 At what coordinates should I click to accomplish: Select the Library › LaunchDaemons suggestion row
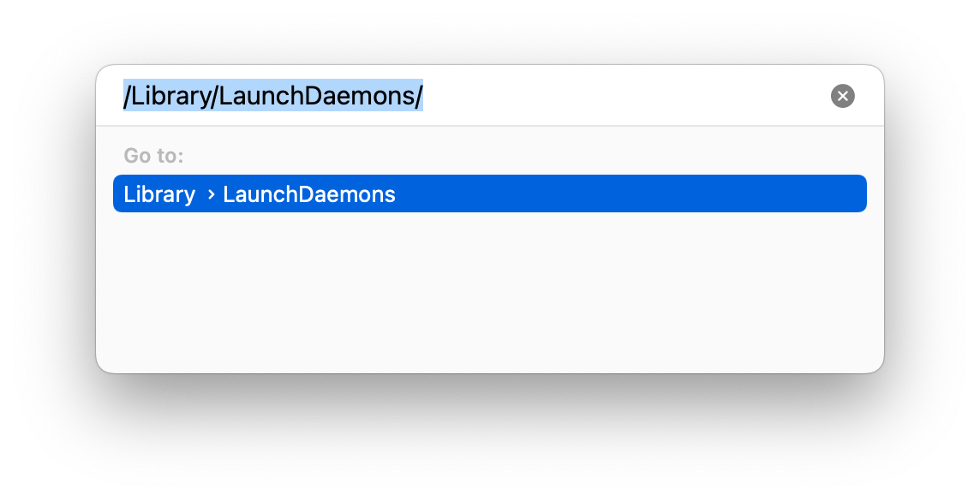click(x=490, y=193)
